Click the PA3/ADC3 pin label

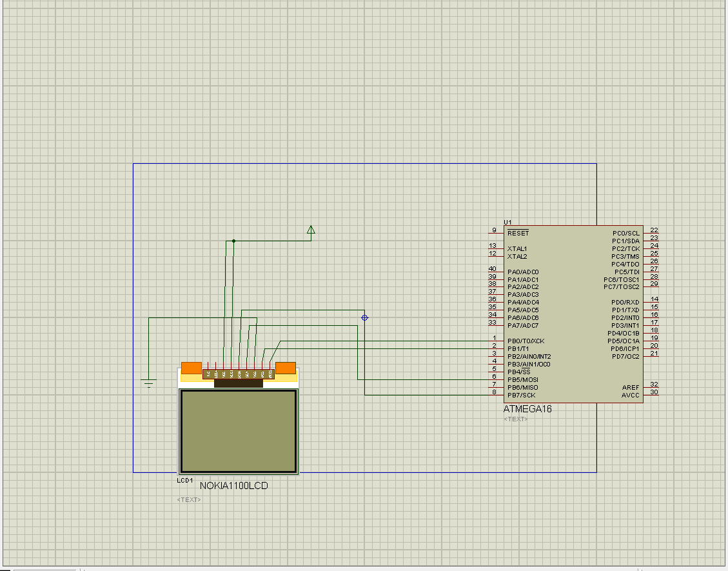click(x=523, y=295)
